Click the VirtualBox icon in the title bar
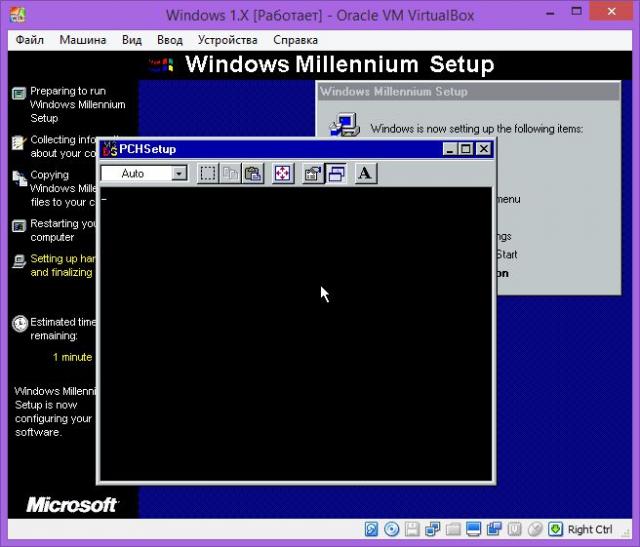 pos(18,15)
